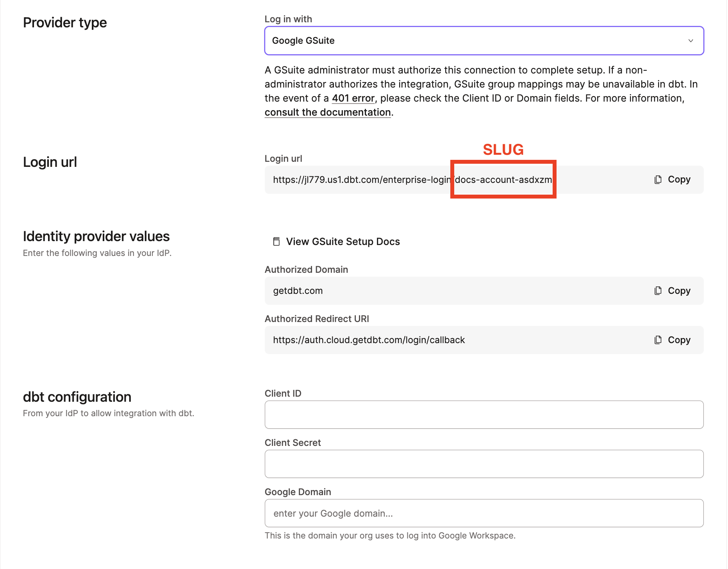Click the document icon before View GSuite Setup Docs

(277, 241)
